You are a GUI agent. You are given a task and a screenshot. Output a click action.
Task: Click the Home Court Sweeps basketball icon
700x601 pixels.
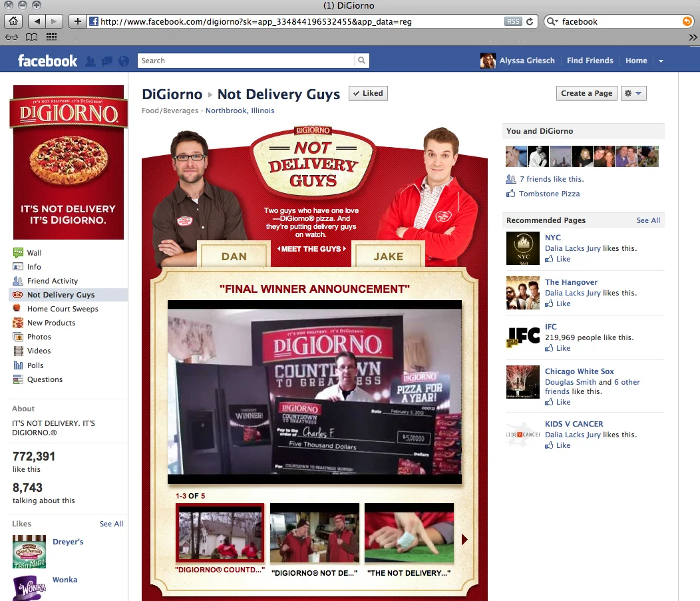17,307
